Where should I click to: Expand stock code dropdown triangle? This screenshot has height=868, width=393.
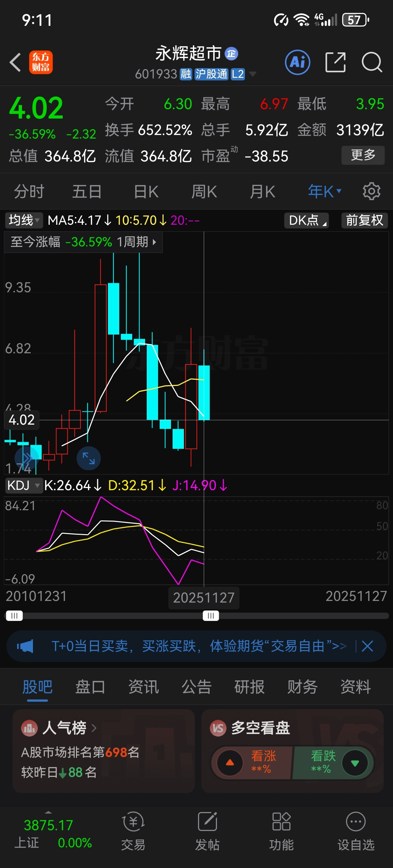click(x=252, y=74)
